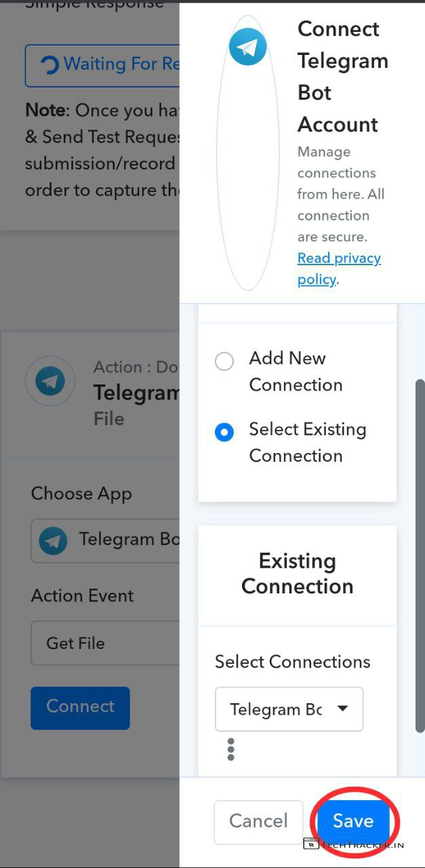The image size is (425, 868).
Task: Expand the Select Connections dropdown arrow
Action: pyautogui.click(x=343, y=709)
